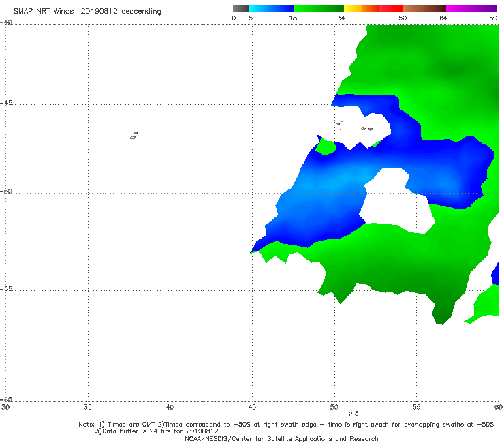The height and width of the screenshot is (443, 504).
Task: Click the longitude axis label '40'
Action: point(170,407)
